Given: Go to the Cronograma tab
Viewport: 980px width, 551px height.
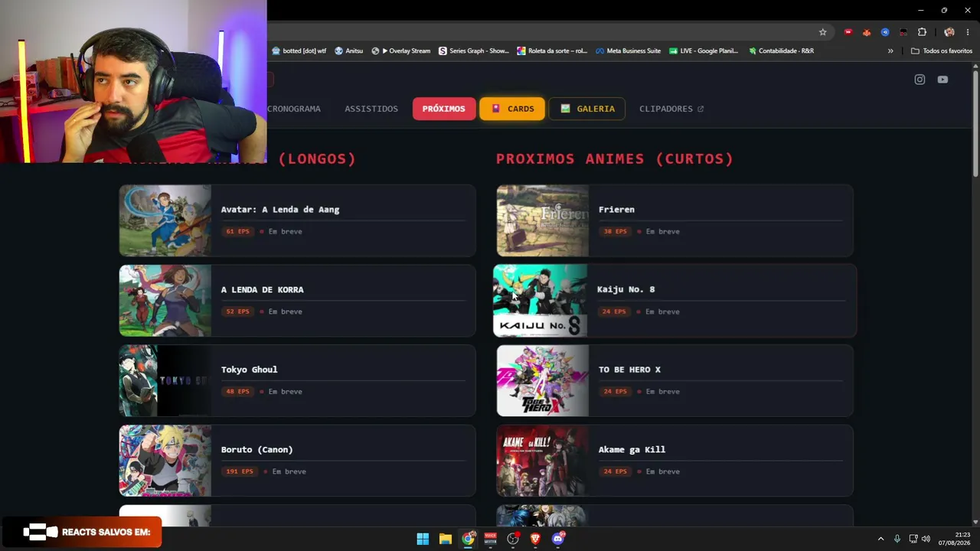Looking at the screenshot, I should point(294,109).
